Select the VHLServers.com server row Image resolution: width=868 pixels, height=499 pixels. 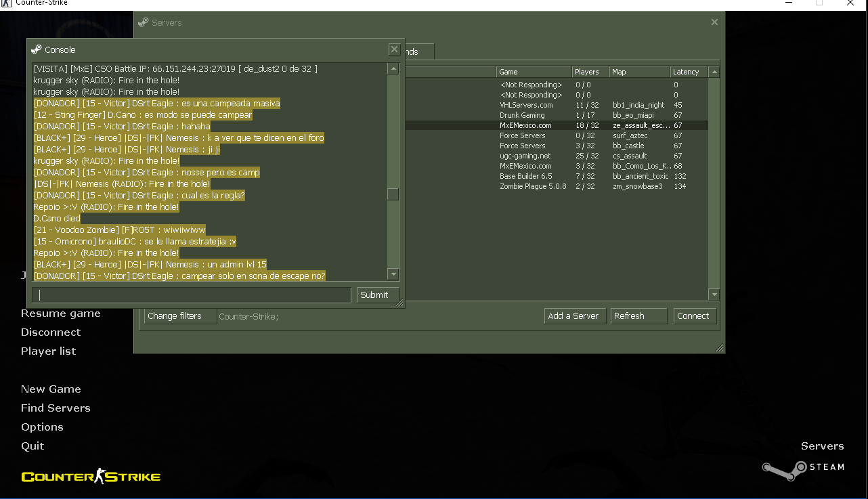click(555, 105)
